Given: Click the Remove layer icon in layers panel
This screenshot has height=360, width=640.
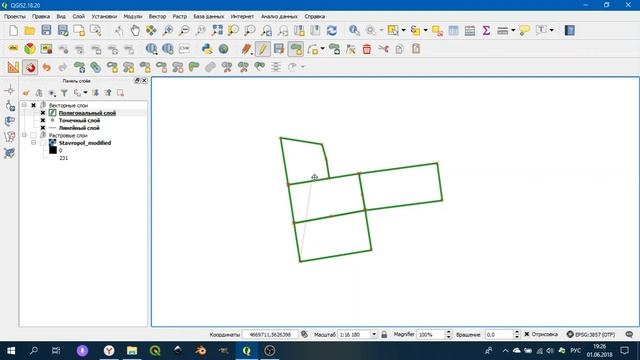Looking at the screenshot, I should click(120, 93).
